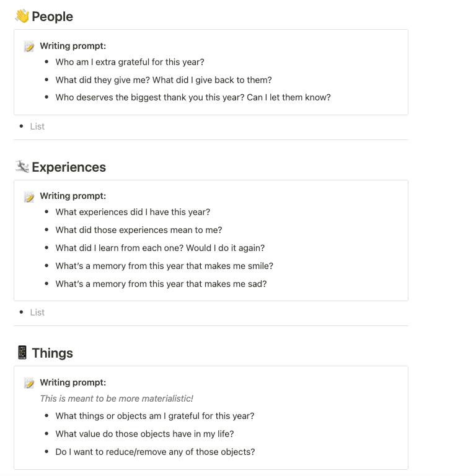
Task: Click "What value do those objects have" bullet
Action: click(144, 434)
